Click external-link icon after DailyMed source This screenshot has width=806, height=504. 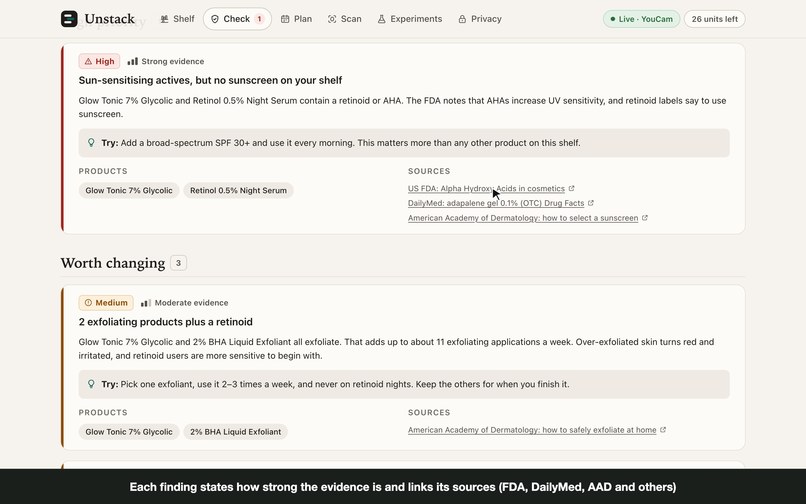click(591, 203)
